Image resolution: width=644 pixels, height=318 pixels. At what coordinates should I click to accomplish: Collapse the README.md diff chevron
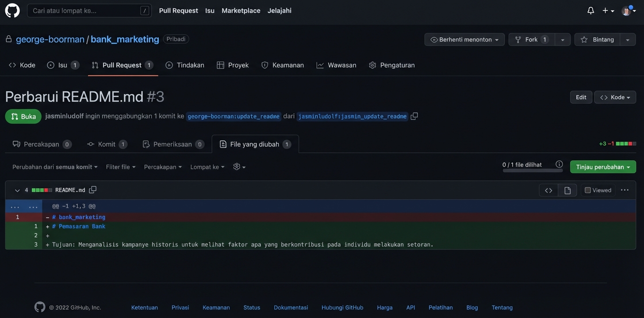17,190
